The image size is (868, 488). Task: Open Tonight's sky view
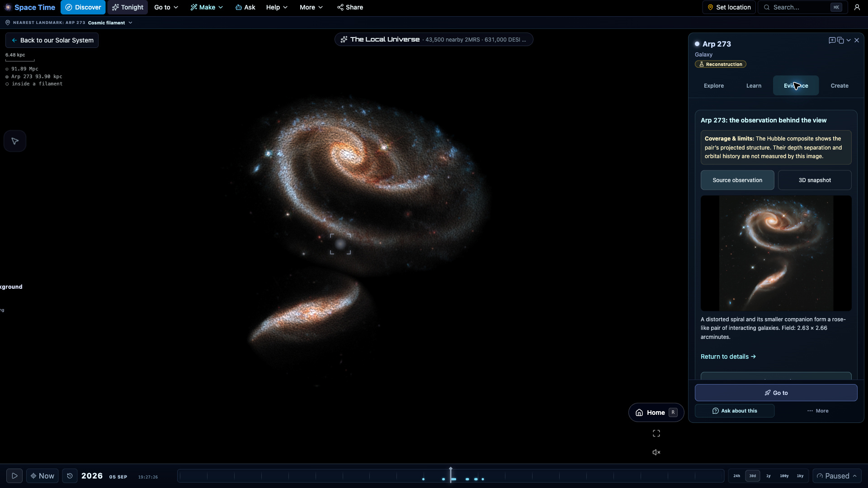[x=127, y=7]
